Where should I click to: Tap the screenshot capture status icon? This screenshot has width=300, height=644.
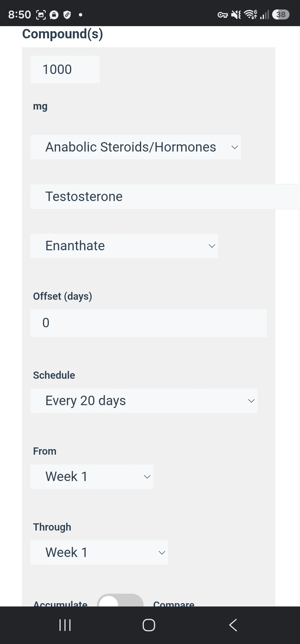(41, 15)
